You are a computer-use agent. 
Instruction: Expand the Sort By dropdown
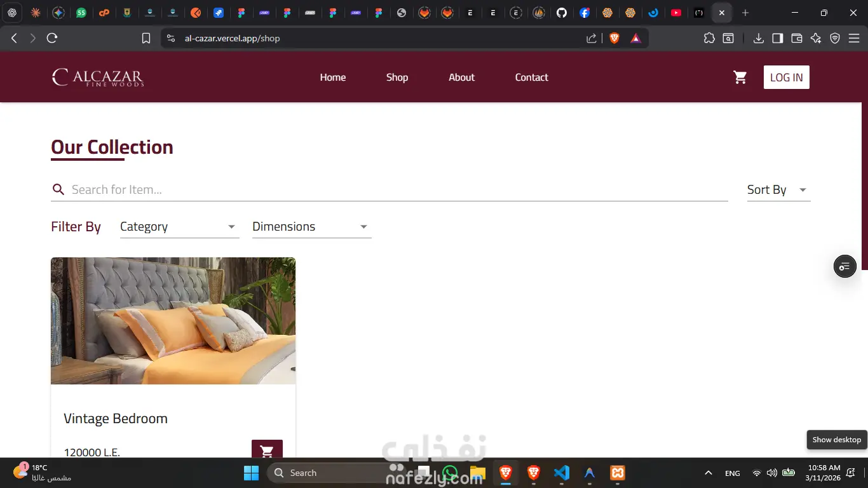(778, 189)
